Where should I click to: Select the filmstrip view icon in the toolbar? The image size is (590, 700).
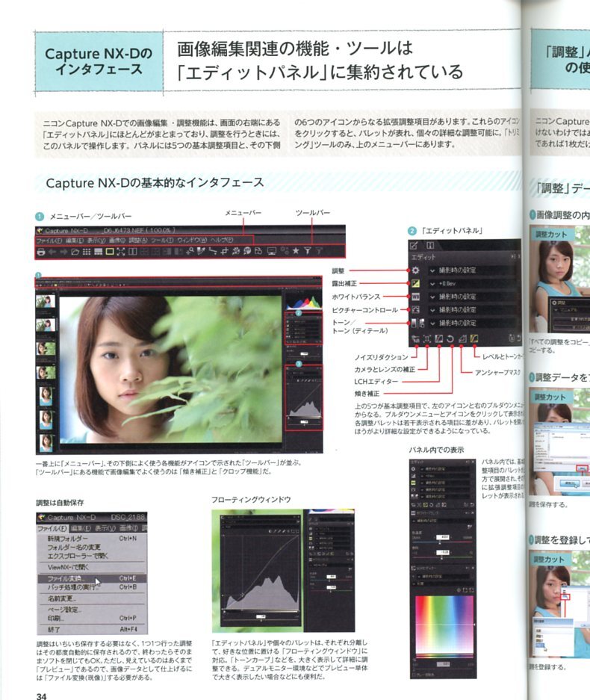click(x=98, y=252)
